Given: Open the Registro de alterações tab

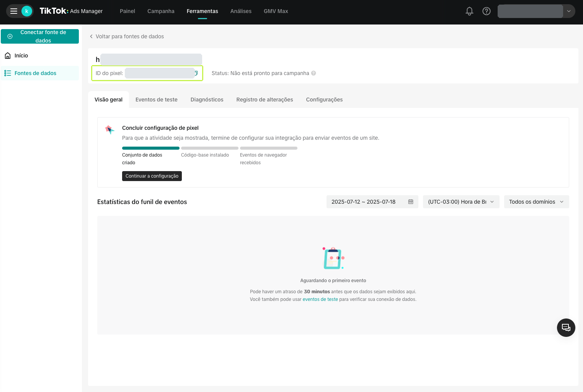Looking at the screenshot, I should (265, 100).
